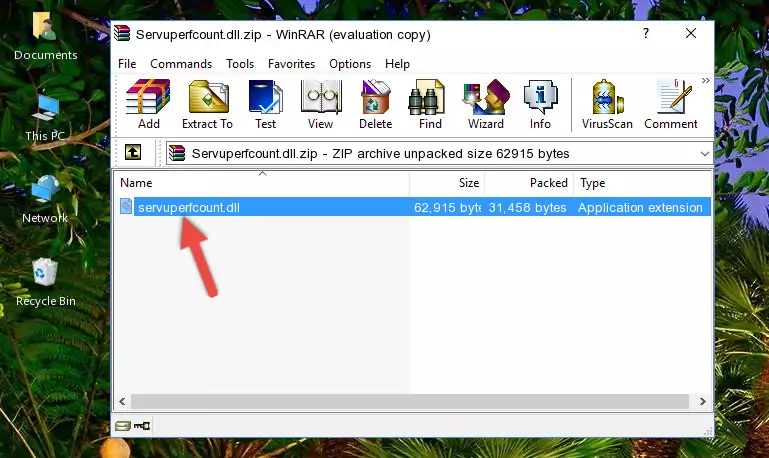Expand hidden toolbar items chevron

coord(705,80)
